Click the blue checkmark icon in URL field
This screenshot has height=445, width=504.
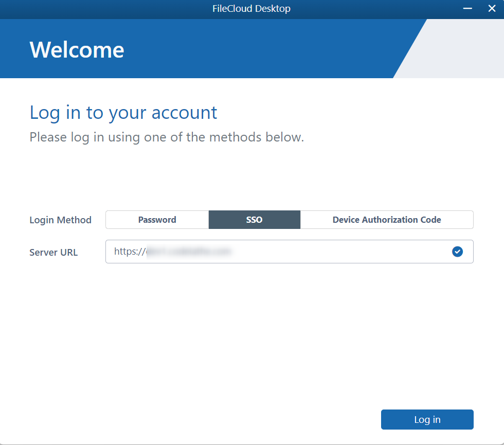(457, 252)
